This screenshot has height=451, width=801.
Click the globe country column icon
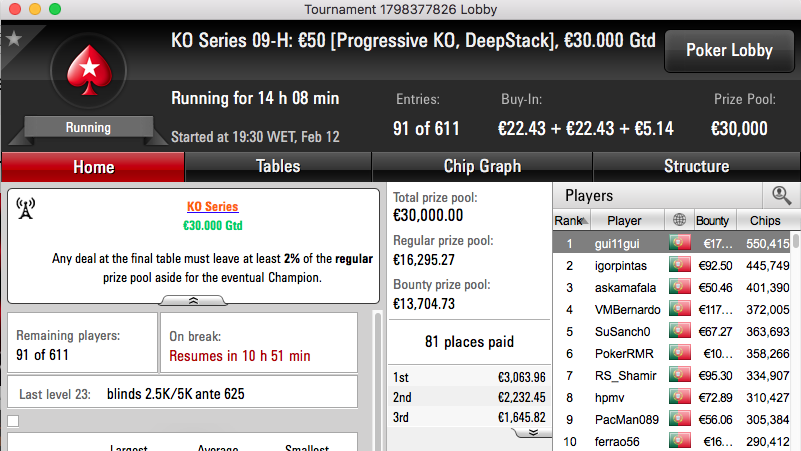[x=679, y=220]
